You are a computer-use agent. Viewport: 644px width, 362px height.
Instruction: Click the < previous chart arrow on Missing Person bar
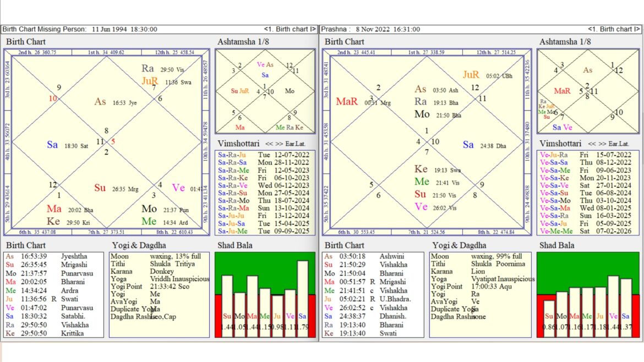point(266,29)
